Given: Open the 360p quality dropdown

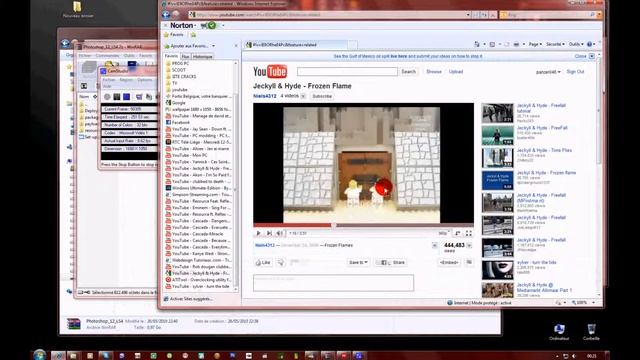Looking at the screenshot, I should [443, 233].
